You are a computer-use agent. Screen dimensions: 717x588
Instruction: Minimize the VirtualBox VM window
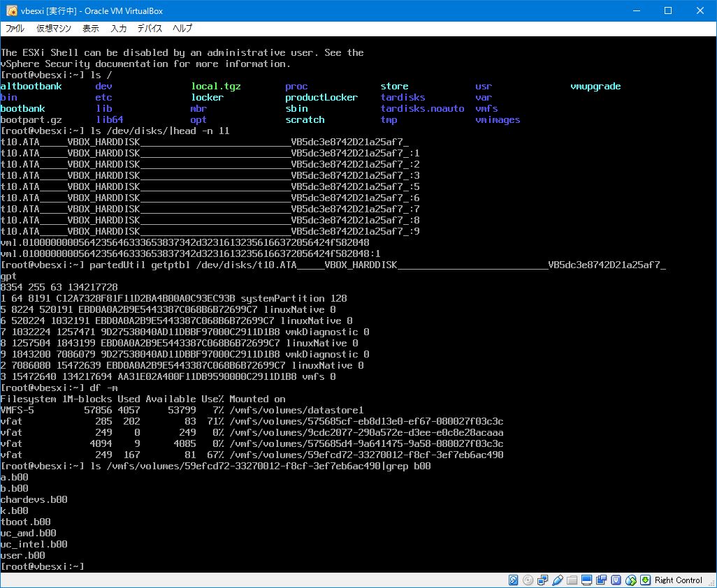click(637, 10)
